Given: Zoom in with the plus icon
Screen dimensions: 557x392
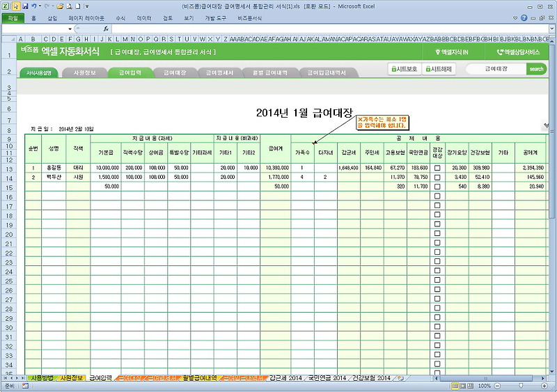Looking at the screenshot, I should tap(544, 386).
